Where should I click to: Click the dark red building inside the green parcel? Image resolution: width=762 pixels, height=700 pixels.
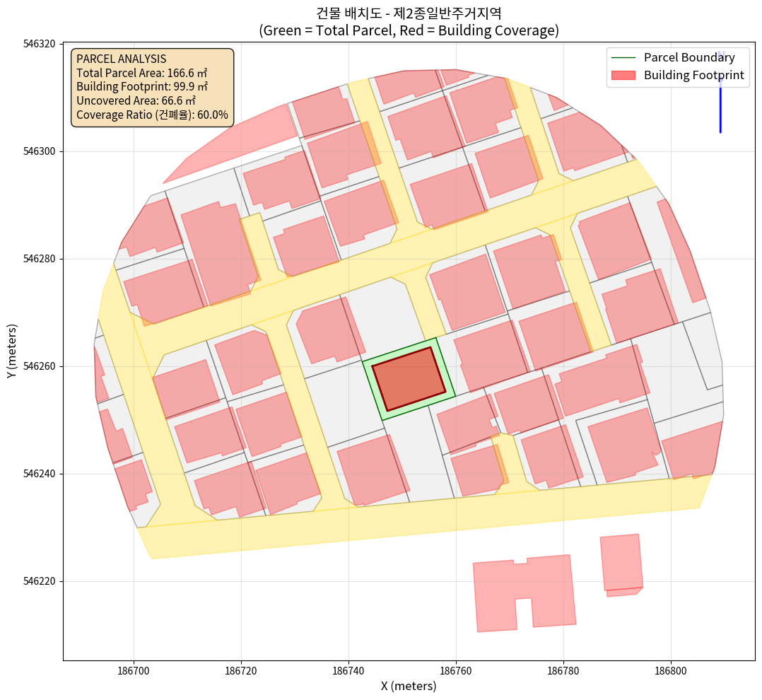tap(409, 379)
